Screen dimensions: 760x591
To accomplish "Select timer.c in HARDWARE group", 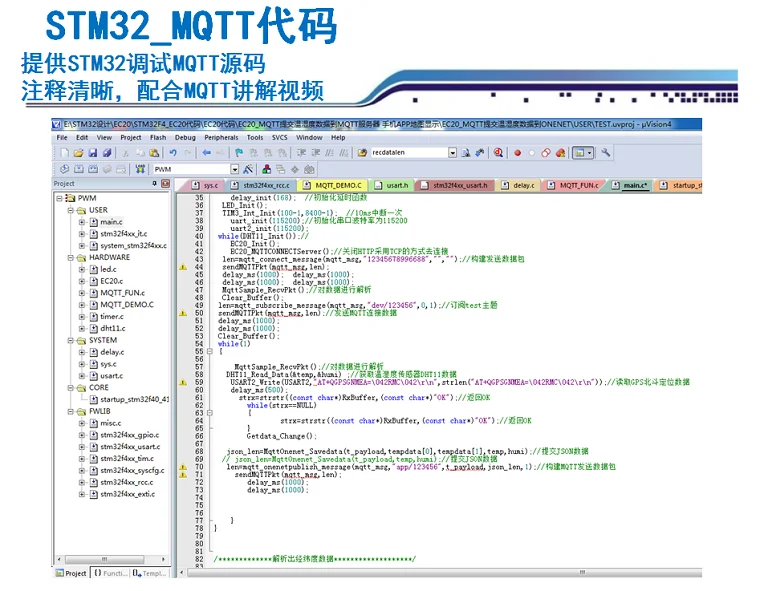I will pos(112,317).
